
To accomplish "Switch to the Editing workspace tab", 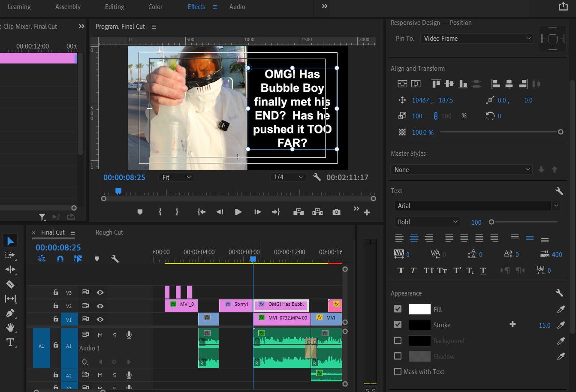I will pos(115,7).
